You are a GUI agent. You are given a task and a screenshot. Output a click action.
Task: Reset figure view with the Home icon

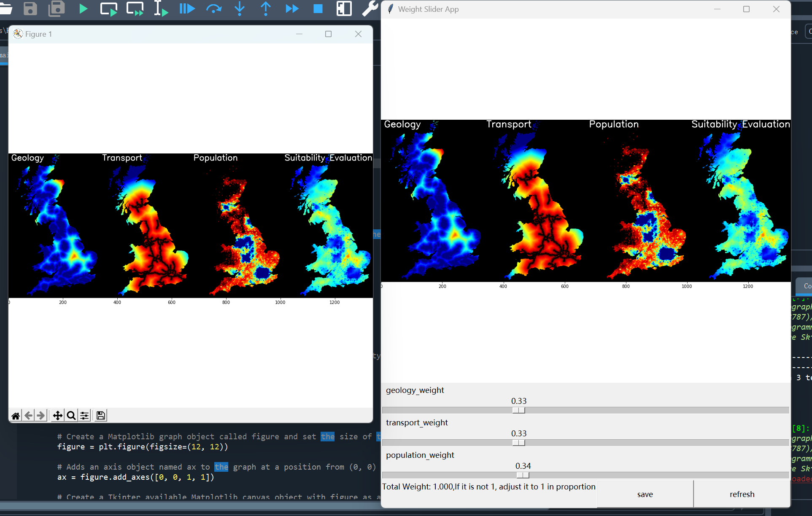click(x=15, y=415)
